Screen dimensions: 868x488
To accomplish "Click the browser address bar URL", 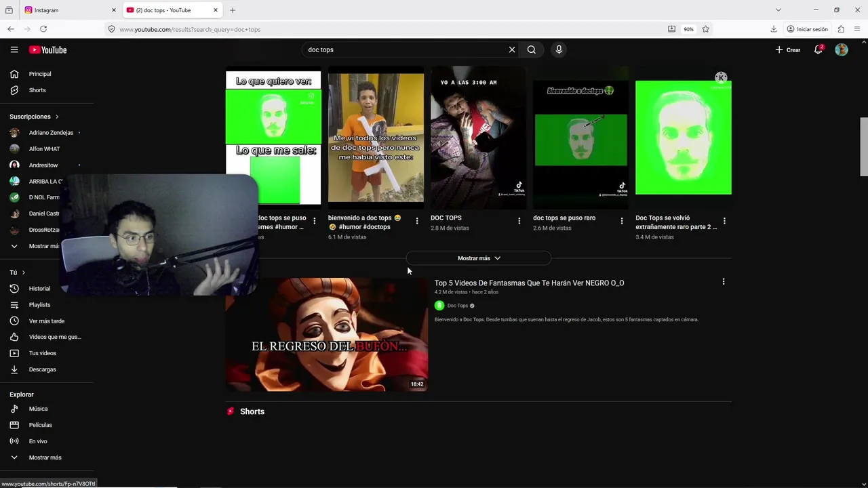I will coord(190,30).
